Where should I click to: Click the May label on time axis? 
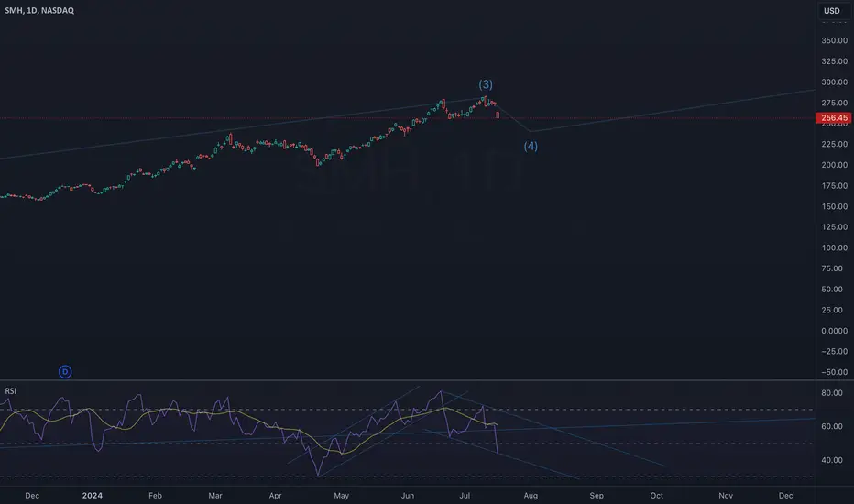[x=342, y=495]
